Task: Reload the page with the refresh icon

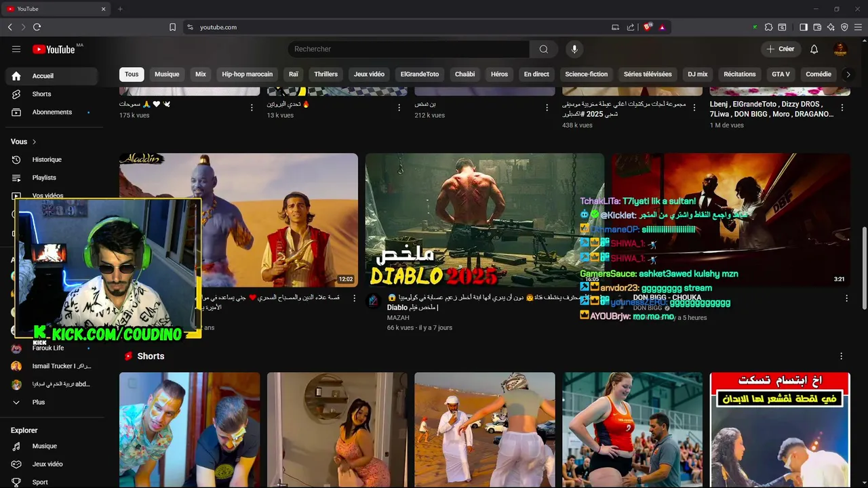Action: (37, 27)
